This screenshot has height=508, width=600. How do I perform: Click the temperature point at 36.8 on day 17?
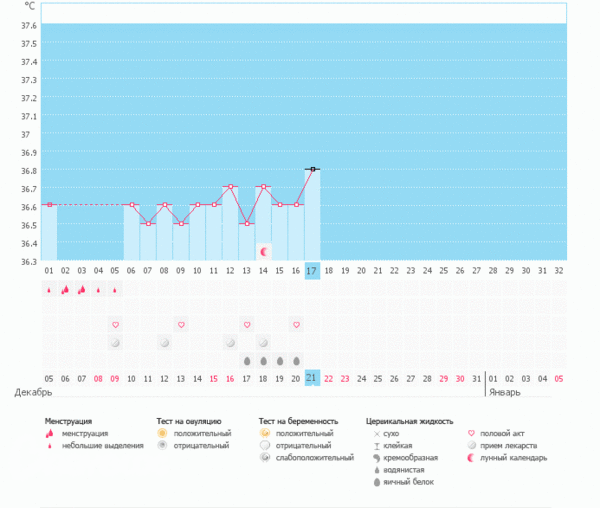click(312, 169)
